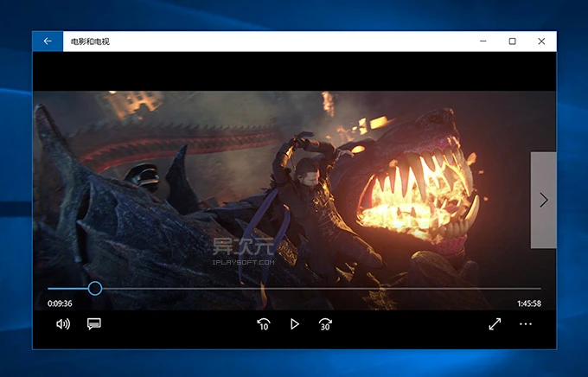Screen dimensions: 588x377
Task: Close the Movies & TV window
Action: tap(541, 42)
